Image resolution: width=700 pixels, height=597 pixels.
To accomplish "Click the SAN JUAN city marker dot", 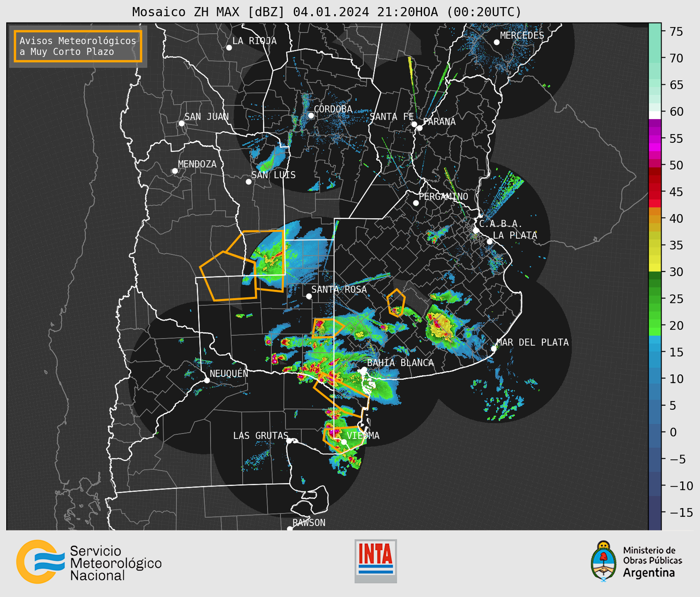I will coord(181,123).
